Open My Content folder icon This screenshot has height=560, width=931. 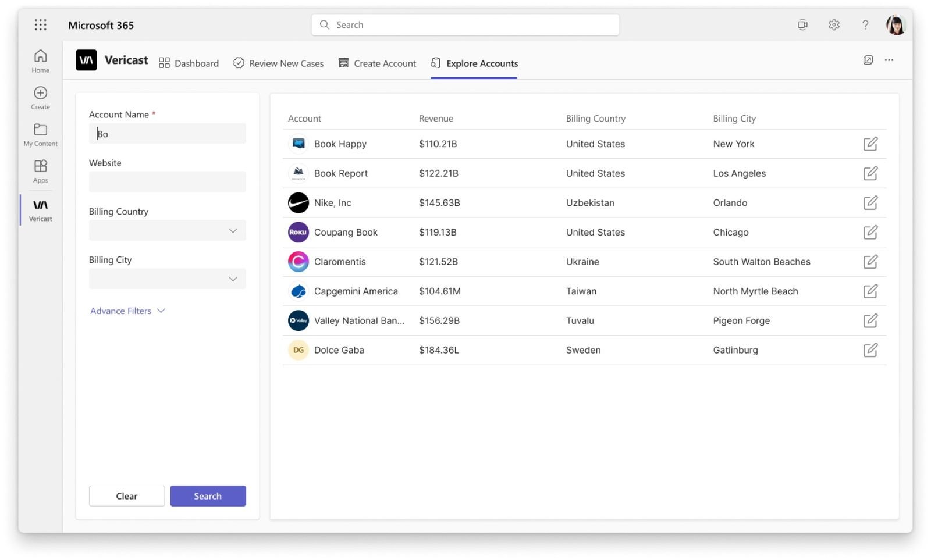point(40,129)
